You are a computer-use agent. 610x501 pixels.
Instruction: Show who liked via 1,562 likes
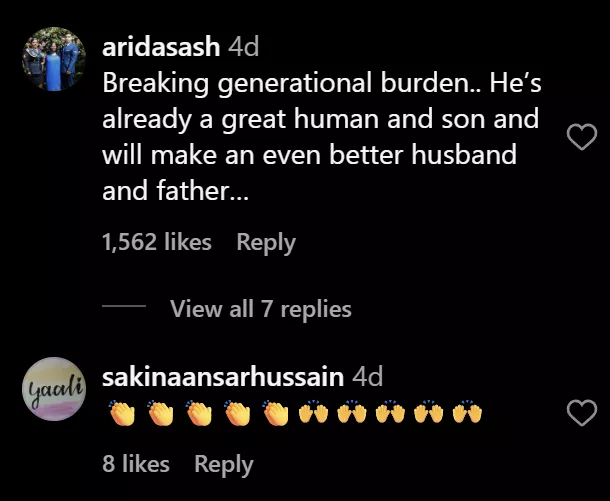[157, 242]
